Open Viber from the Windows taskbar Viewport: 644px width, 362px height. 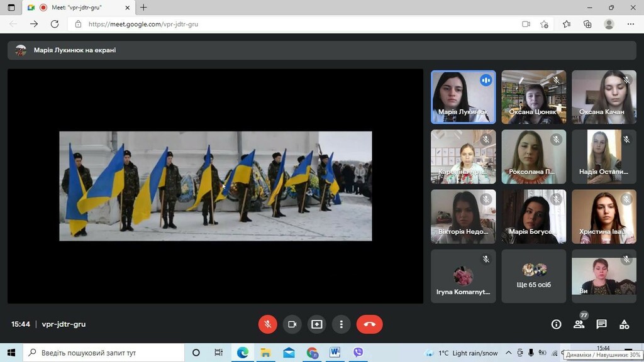tap(358, 353)
